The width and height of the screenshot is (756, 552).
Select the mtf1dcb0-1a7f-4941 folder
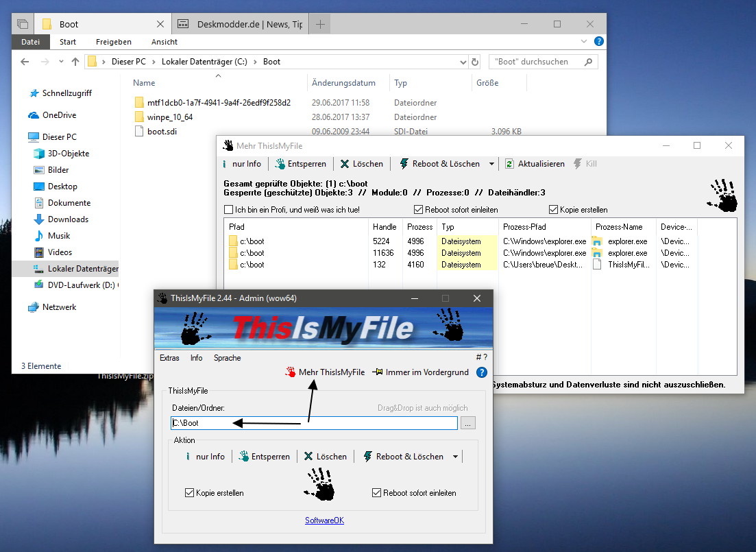pyautogui.click(x=219, y=103)
